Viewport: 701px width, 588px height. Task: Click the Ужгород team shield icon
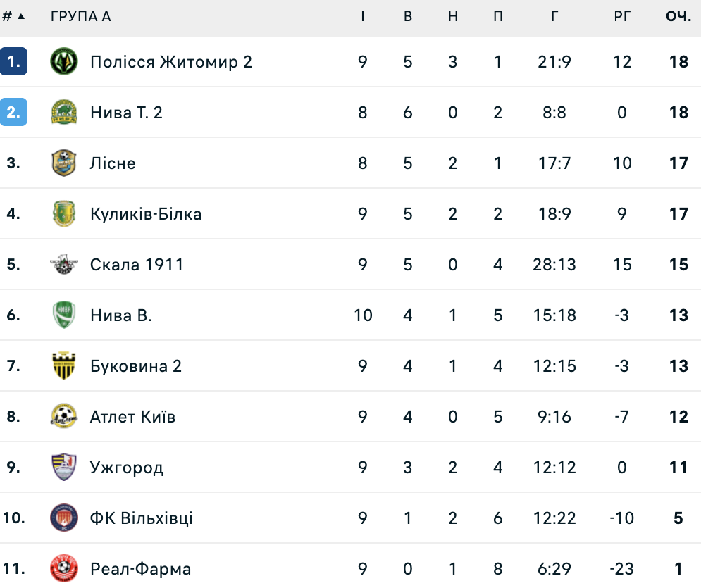pos(64,468)
